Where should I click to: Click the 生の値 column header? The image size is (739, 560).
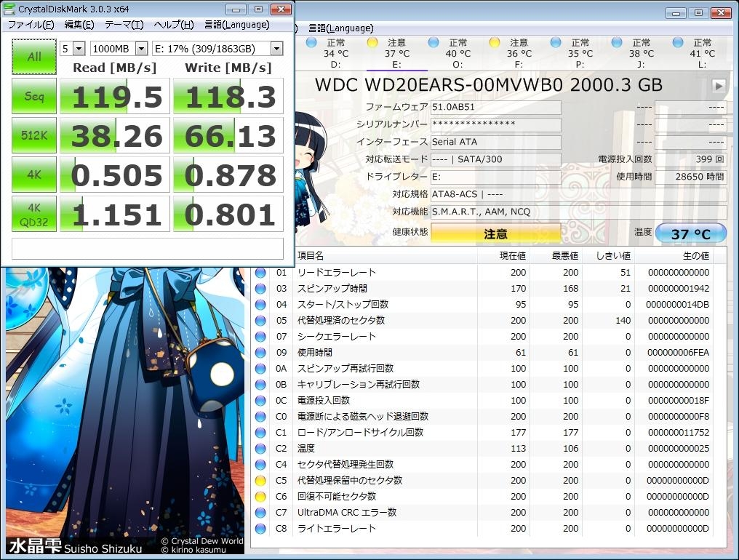click(673, 256)
